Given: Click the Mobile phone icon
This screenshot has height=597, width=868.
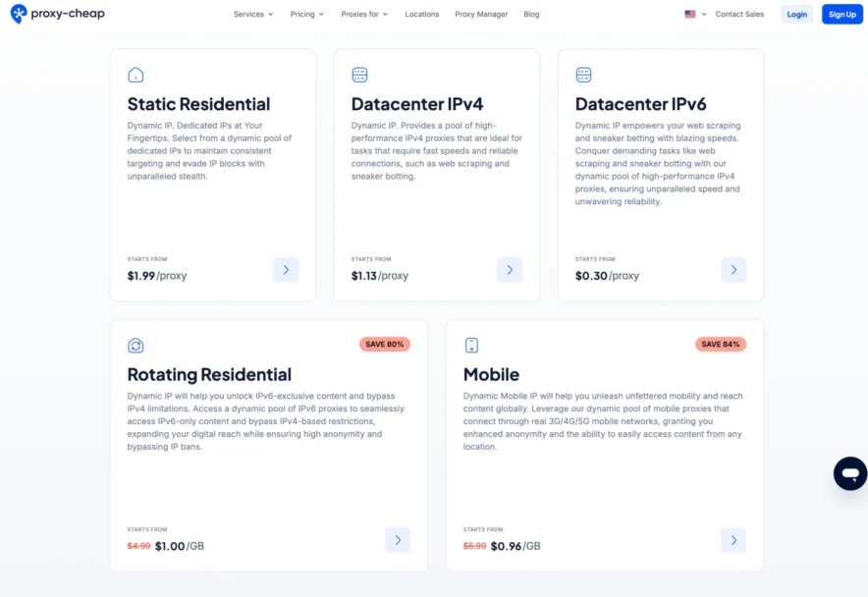Looking at the screenshot, I should tap(471, 345).
